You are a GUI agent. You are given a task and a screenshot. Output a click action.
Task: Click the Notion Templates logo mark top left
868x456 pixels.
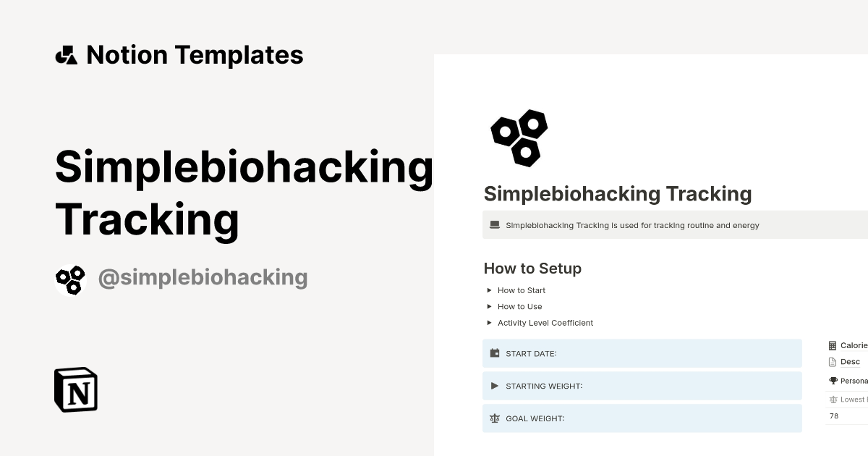(x=66, y=54)
